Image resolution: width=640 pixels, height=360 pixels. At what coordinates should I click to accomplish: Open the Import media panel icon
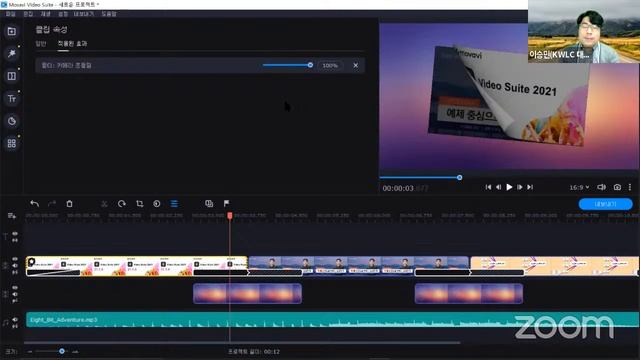(11, 31)
